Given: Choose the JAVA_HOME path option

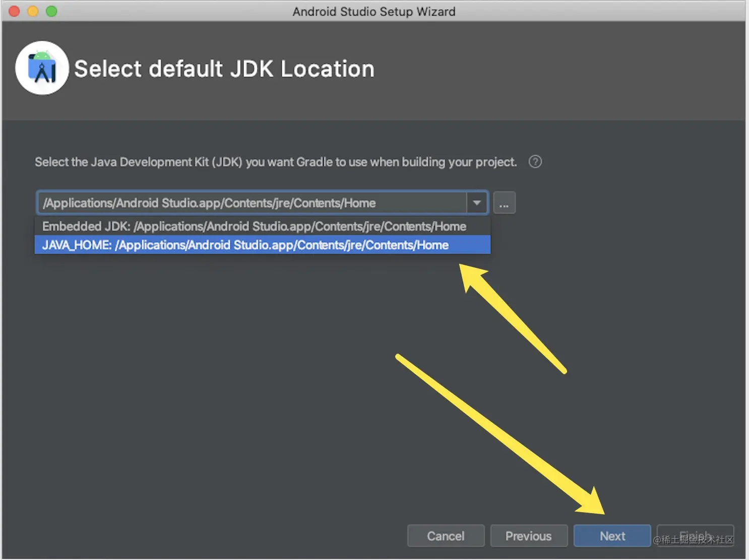Looking at the screenshot, I should click(263, 245).
